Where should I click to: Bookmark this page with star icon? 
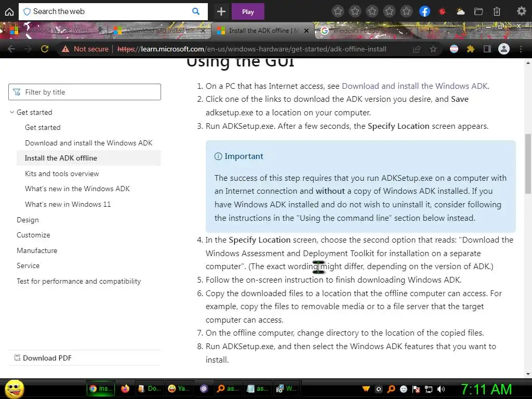pos(433,49)
